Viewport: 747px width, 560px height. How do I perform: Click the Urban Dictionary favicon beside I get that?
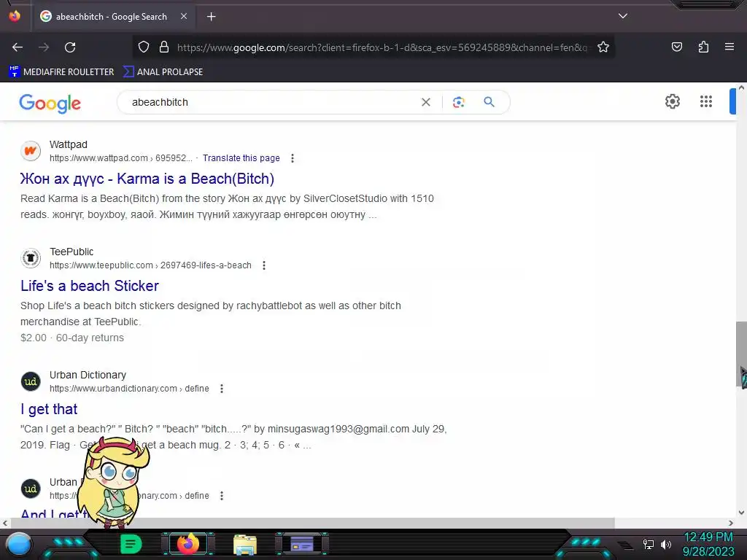pos(31,381)
